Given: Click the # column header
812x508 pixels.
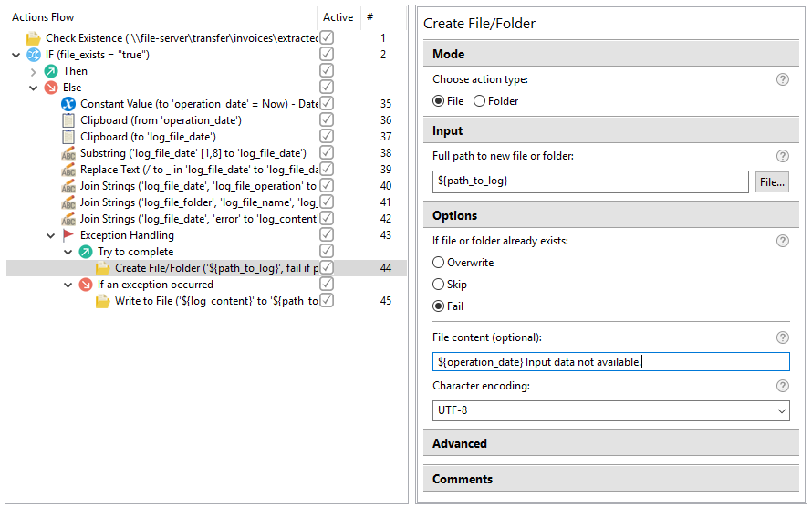Looking at the screenshot, I should coord(383,17).
